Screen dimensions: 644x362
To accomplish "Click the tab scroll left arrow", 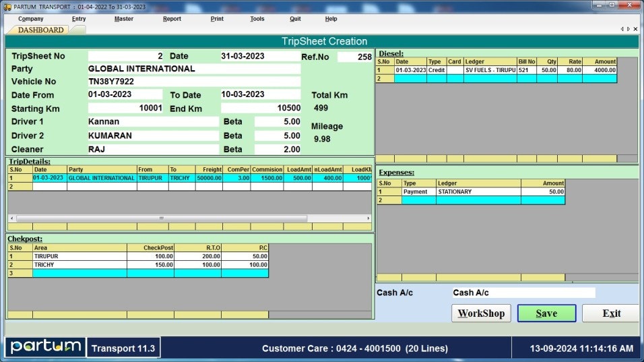I will coord(622,29).
